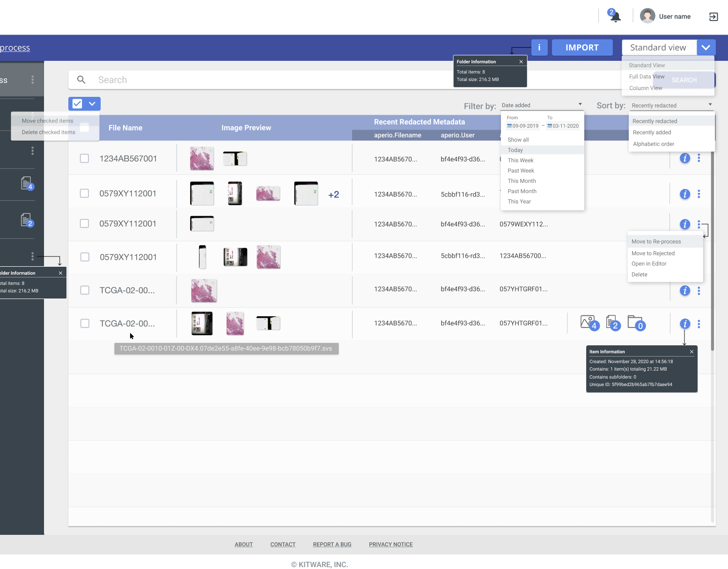Choose Column View option
This screenshot has height=569, width=728.
[646, 88]
